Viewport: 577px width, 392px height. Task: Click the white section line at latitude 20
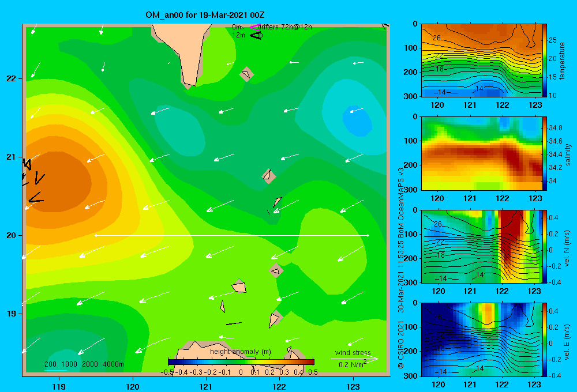pyautogui.click(x=232, y=235)
